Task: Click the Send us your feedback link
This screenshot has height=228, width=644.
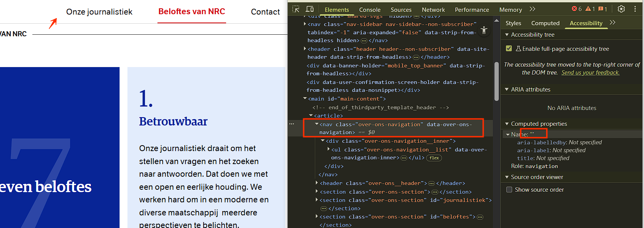Action: pyautogui.click(x=590, y=73)
